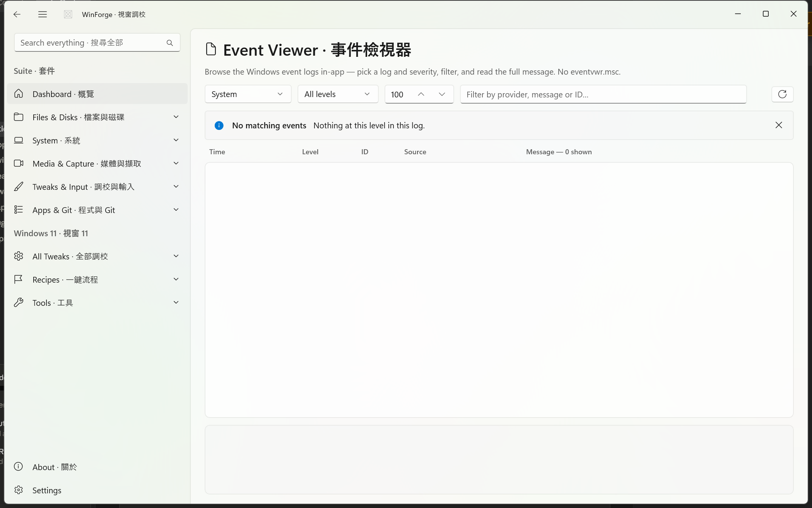Expand Recipes section chevron

pyautogui.click(x=176, y=280)
